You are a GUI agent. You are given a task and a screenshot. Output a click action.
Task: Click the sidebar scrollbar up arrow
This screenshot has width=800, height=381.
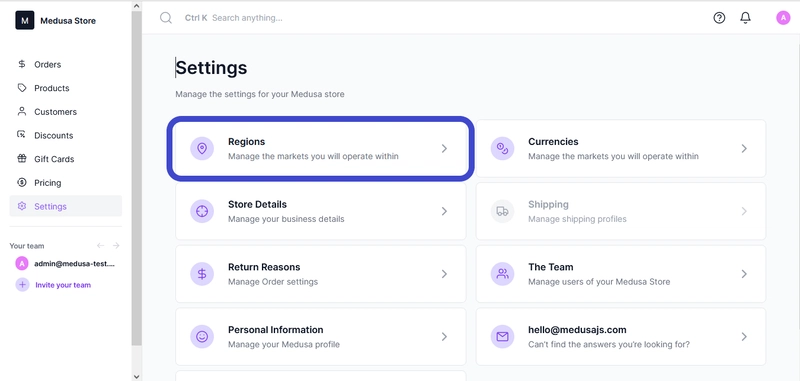point(136,6)
